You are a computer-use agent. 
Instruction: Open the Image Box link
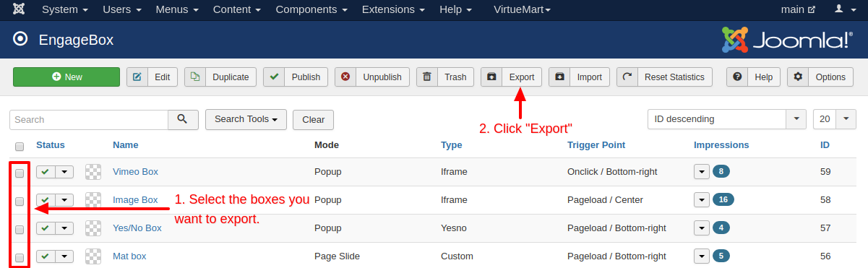click(x=135, y=200)
